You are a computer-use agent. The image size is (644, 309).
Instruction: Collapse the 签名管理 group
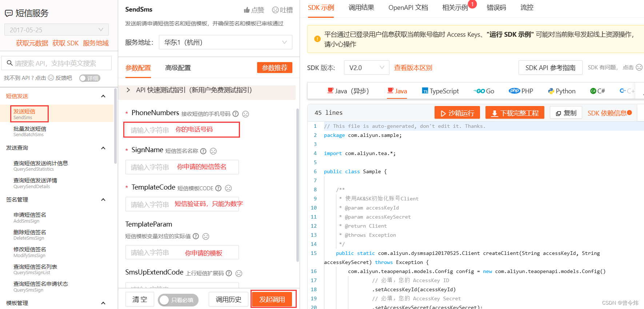pos(103,200)
